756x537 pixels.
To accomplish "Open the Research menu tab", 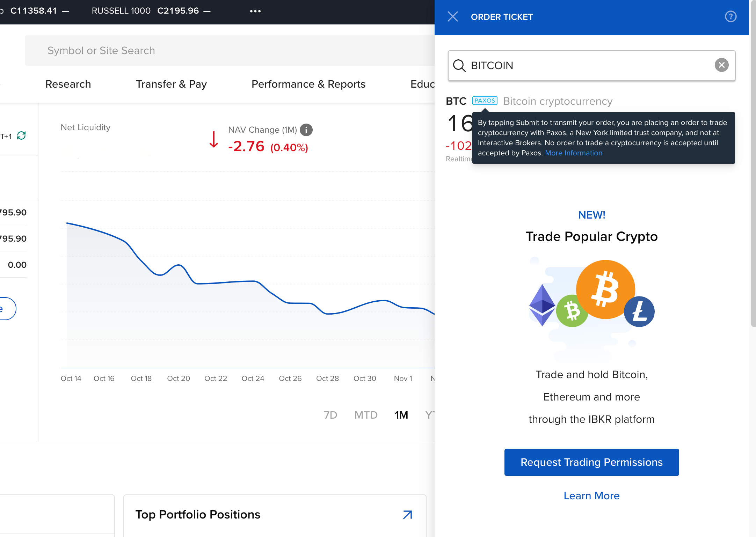I will pos(68,84).
